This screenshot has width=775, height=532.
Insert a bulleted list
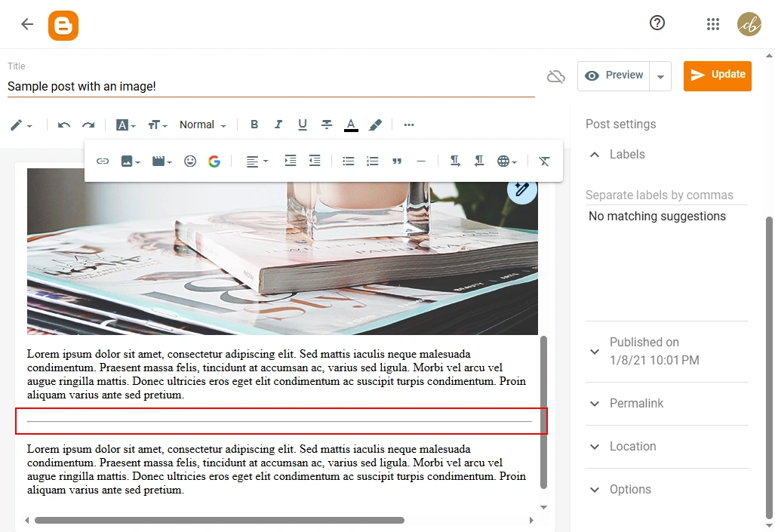click(348, 161)
